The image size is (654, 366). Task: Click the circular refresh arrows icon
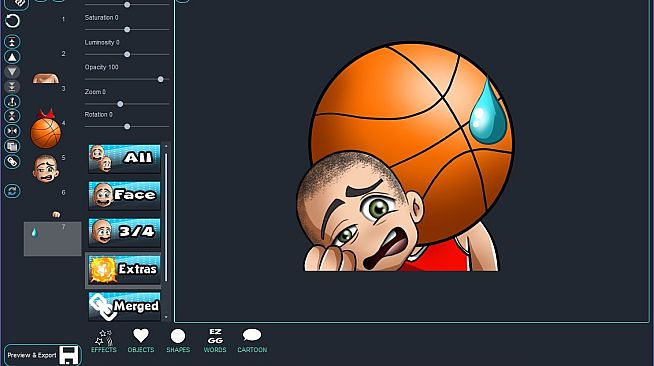point(12,191)
